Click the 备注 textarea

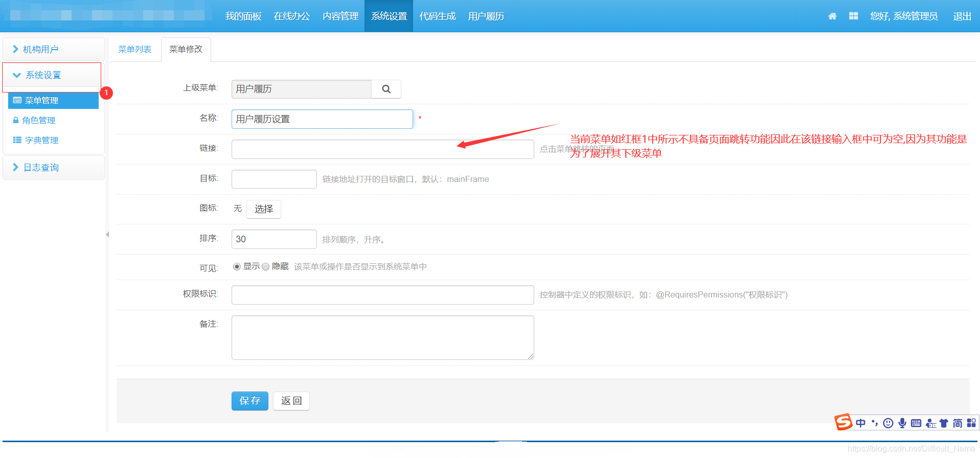383,337
